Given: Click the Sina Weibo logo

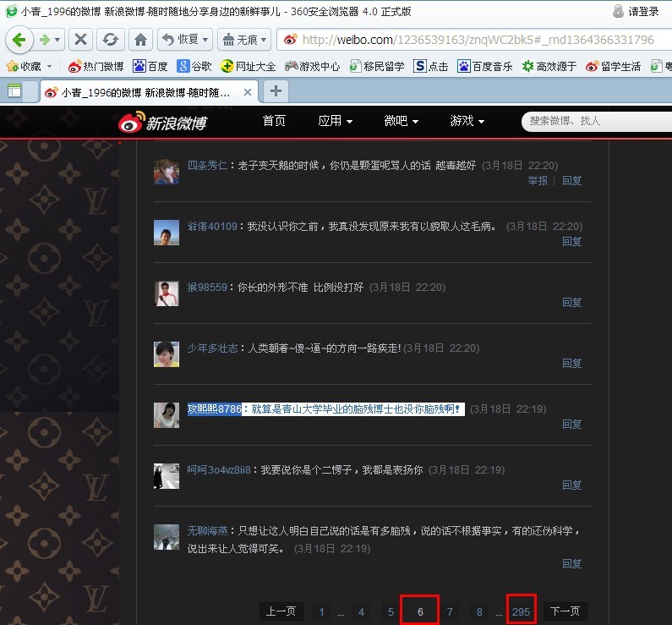Looking at the screenshot, I should 163,123.
